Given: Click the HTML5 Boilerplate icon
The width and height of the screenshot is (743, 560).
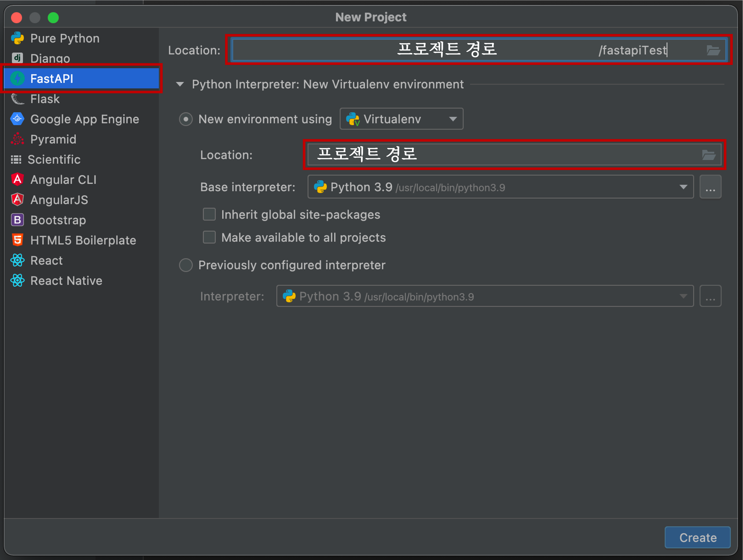Looking at the screenshot, I should (17, 240).
